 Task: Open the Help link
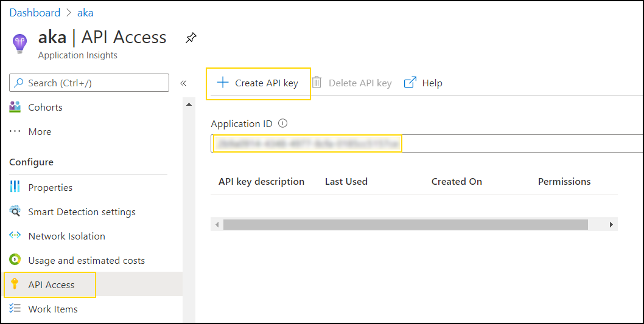tap(424, 83)
